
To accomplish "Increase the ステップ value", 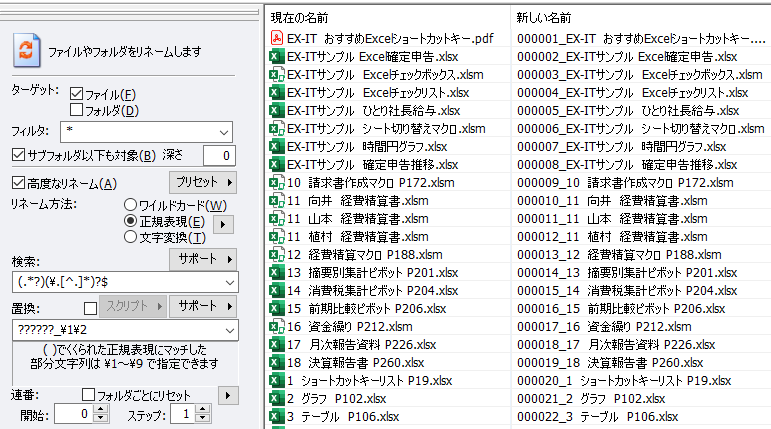I will (202, 410).
